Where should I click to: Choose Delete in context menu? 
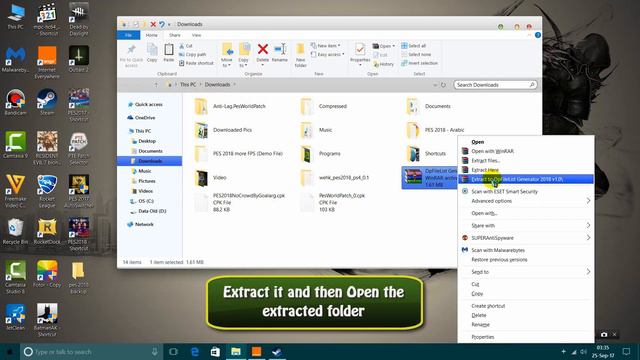(x=526, y=315)
